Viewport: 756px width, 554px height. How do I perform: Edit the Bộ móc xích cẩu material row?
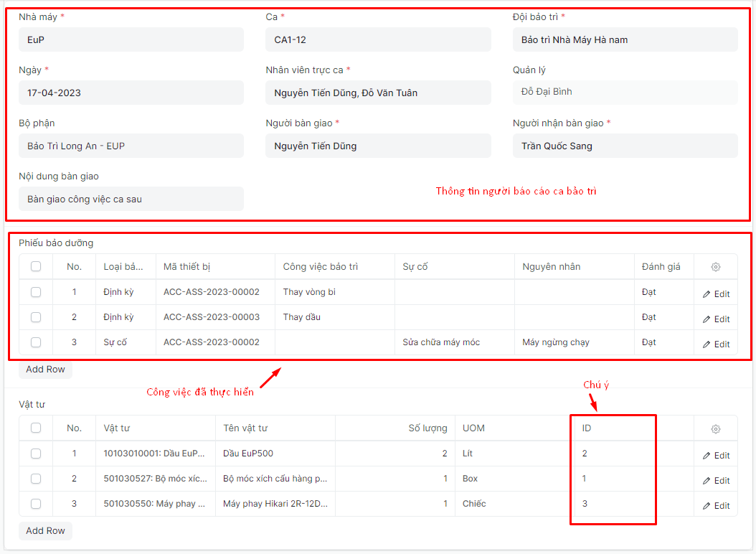[716, 481]
